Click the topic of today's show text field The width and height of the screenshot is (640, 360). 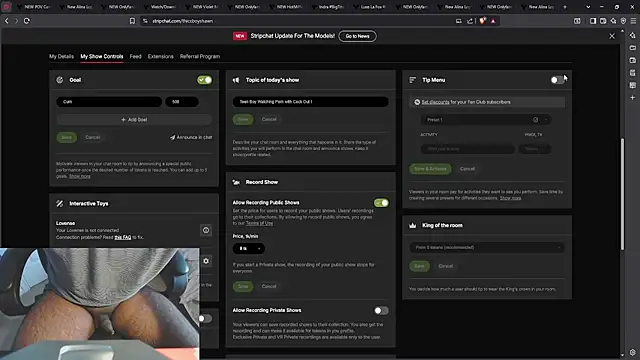coord(310,102)
